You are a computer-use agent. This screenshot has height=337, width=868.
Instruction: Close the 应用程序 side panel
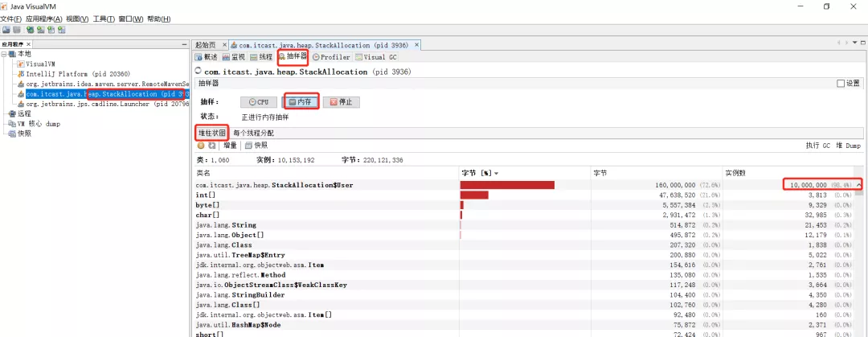tap(30, 43)
